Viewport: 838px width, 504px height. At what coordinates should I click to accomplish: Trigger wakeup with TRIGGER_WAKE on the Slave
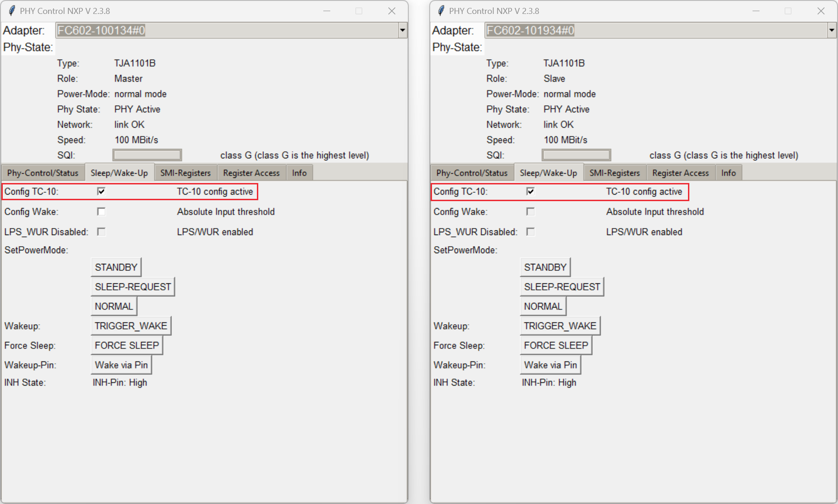[x=560, y=326]
